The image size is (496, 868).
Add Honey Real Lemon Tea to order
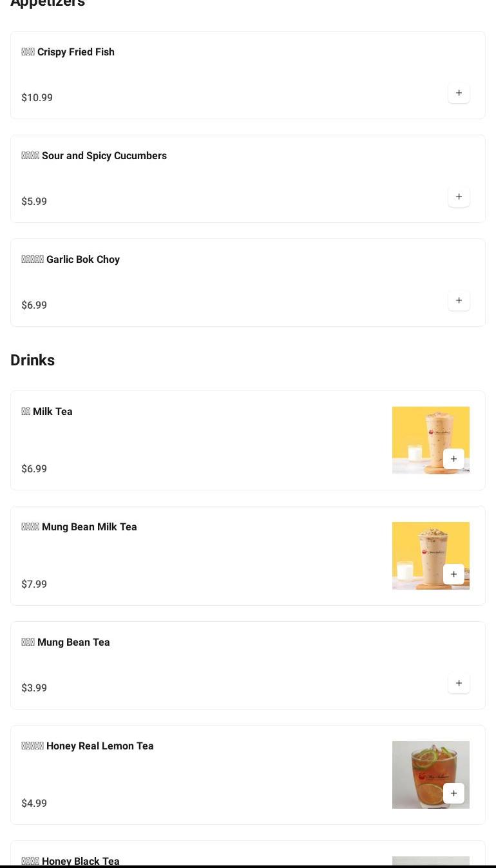[453, 793]
